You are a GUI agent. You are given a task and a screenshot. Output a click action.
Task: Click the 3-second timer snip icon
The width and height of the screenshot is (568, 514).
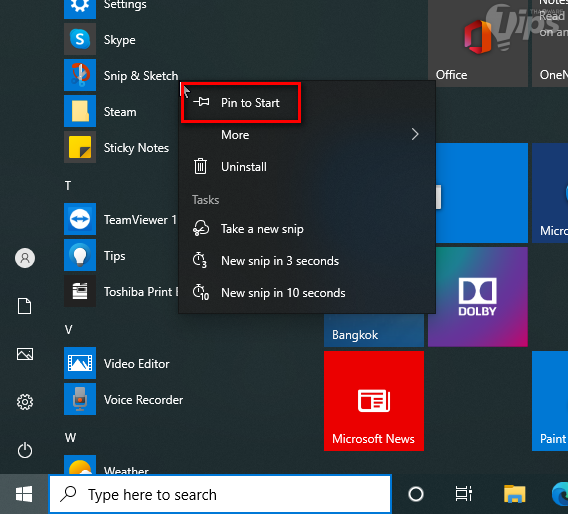pos(200,260)
